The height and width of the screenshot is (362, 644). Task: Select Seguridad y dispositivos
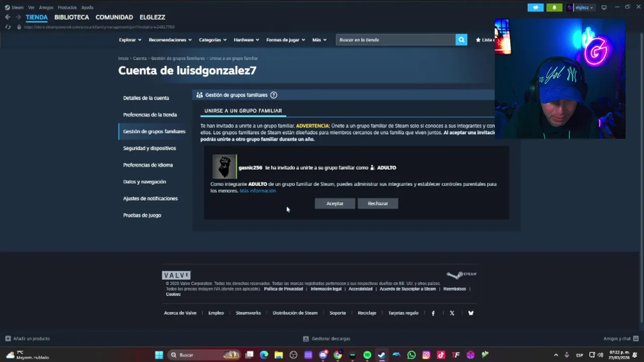(x=149, y=148)
